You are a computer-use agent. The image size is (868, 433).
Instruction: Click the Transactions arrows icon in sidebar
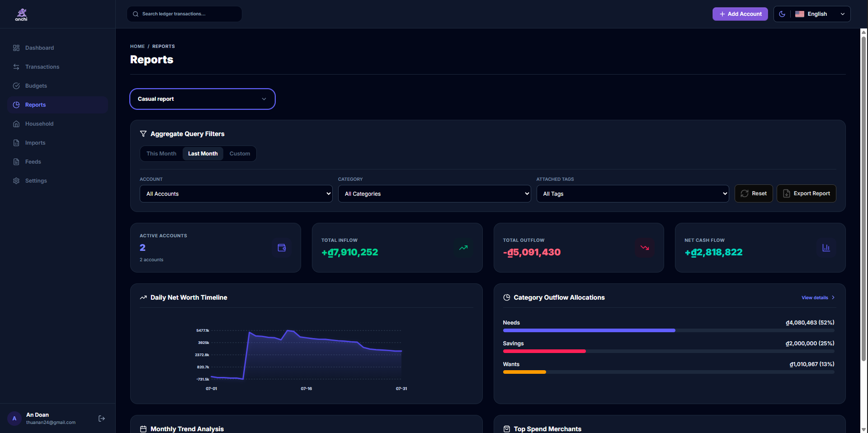click(x=16, y=67)
